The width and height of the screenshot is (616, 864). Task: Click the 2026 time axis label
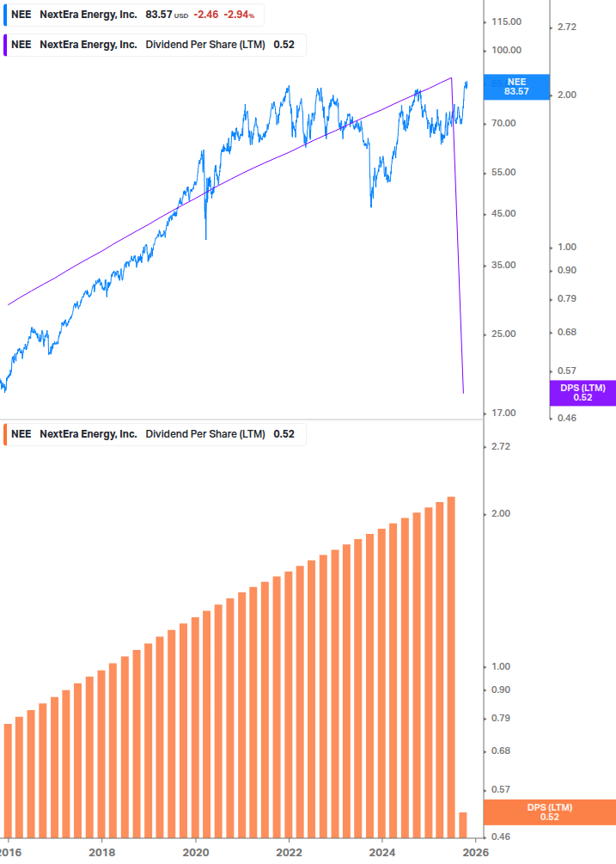pyautogui.click(x=476, y=853)
